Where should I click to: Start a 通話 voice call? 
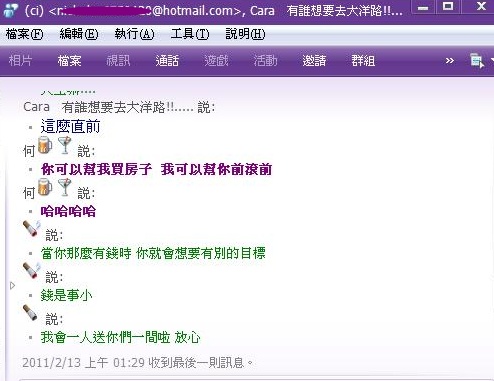coord(167,61)
